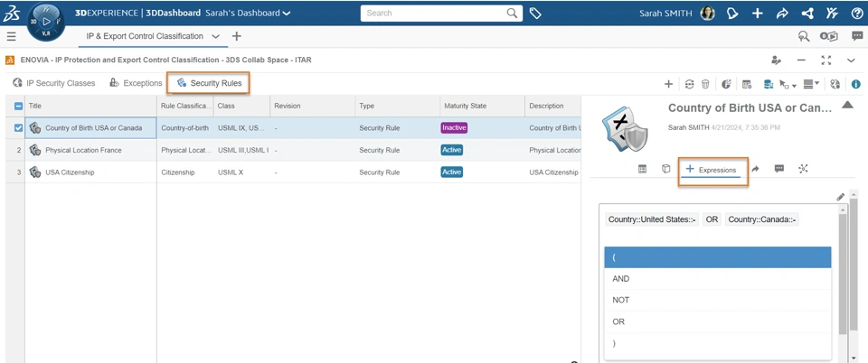The height and width of the screenshot is (363, 868).
Task: Open the user search chat icon
Action: [x=804, y=36]
